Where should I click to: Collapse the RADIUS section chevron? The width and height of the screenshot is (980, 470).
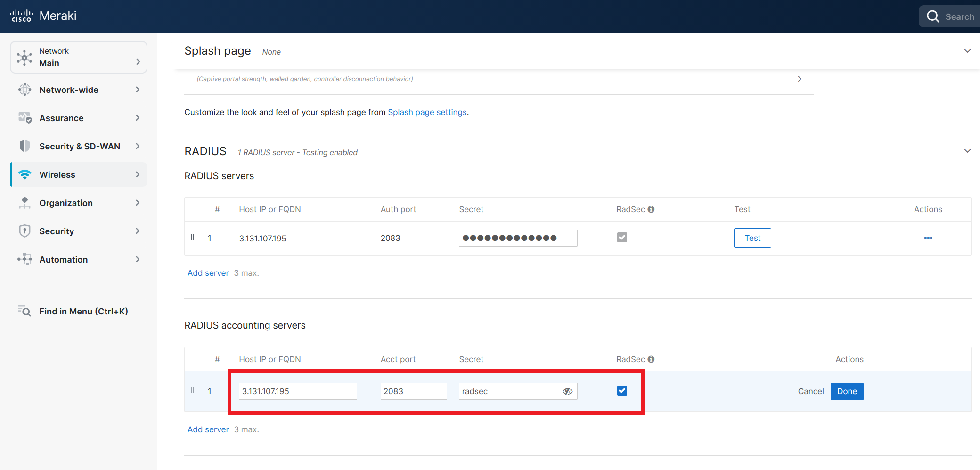[967, 151]
